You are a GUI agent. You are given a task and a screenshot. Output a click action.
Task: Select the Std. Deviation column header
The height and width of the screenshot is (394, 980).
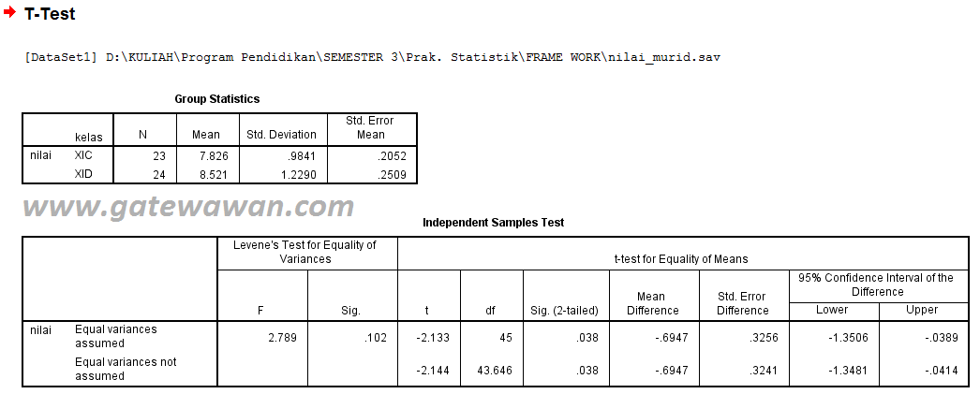[x=281, y=135]
